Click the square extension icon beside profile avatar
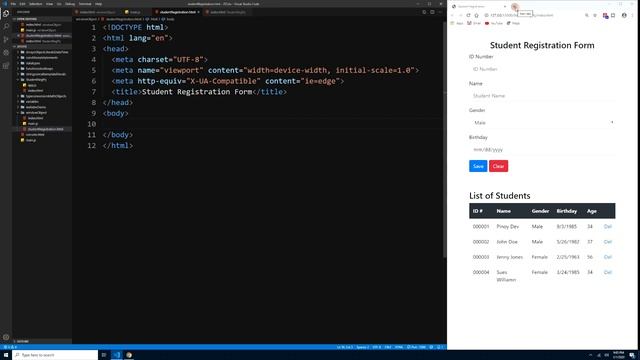The width and height of the screenshot is (640, 360). tap(613, 16)
